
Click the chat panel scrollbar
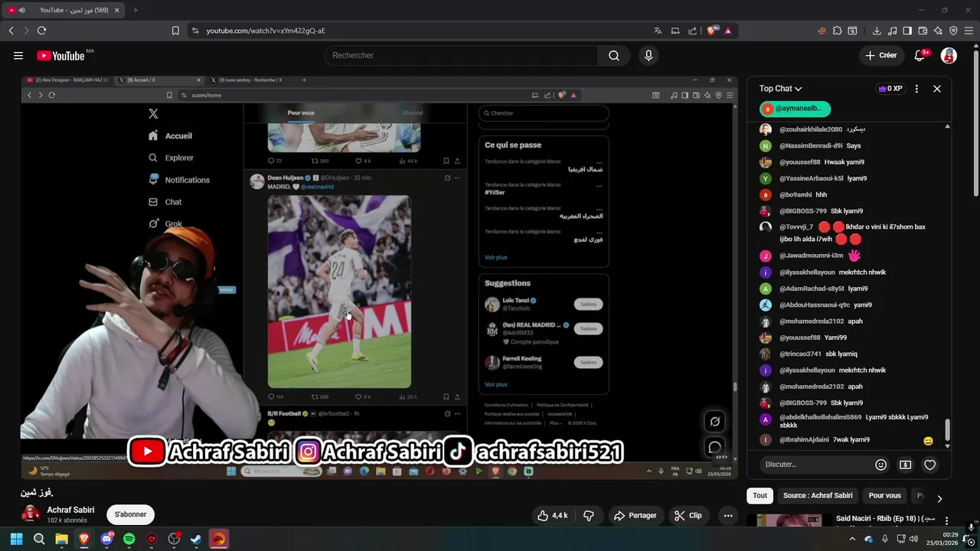coord(948,430)
